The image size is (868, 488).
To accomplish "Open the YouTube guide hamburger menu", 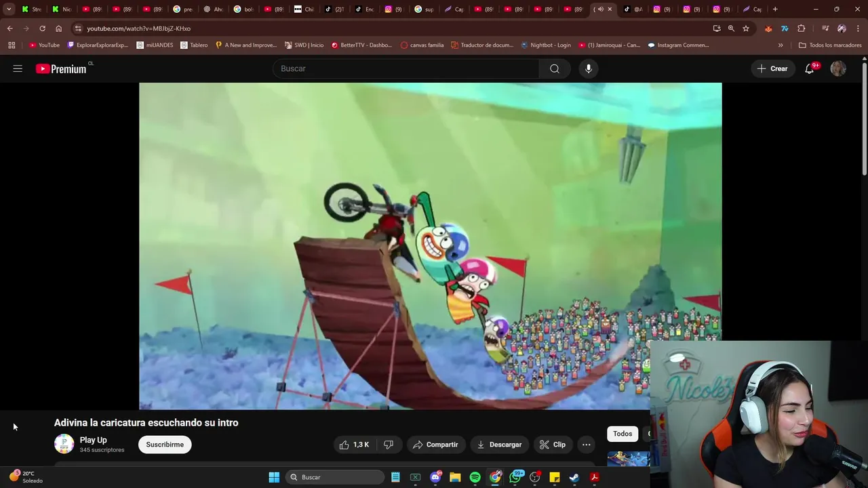I will [18, 68].
